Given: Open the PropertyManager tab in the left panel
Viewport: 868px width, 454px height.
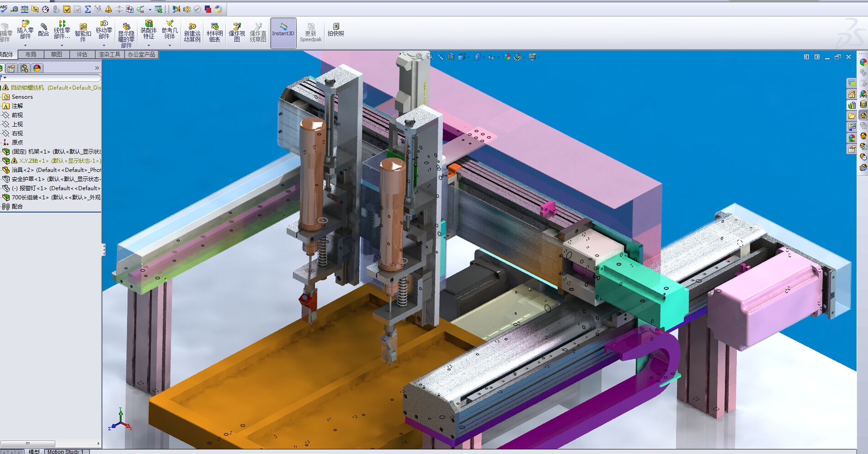Looking at the screenshot, I should (11, 68).
